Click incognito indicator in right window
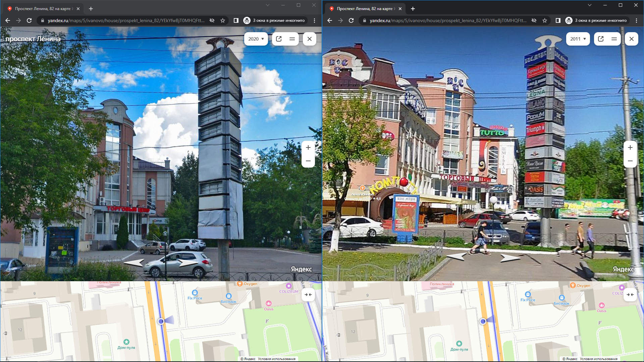 [x=596, y=20]
